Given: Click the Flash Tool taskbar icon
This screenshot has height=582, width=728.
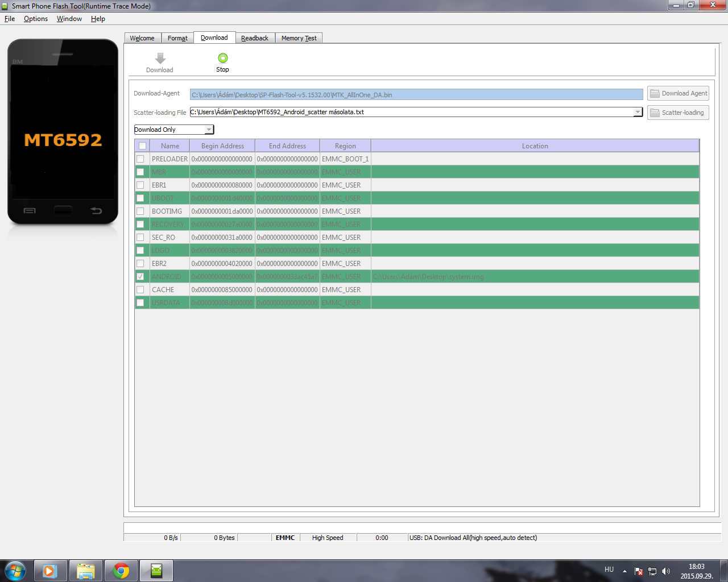Looking at the screenshot, I should [x=156, y=571].
